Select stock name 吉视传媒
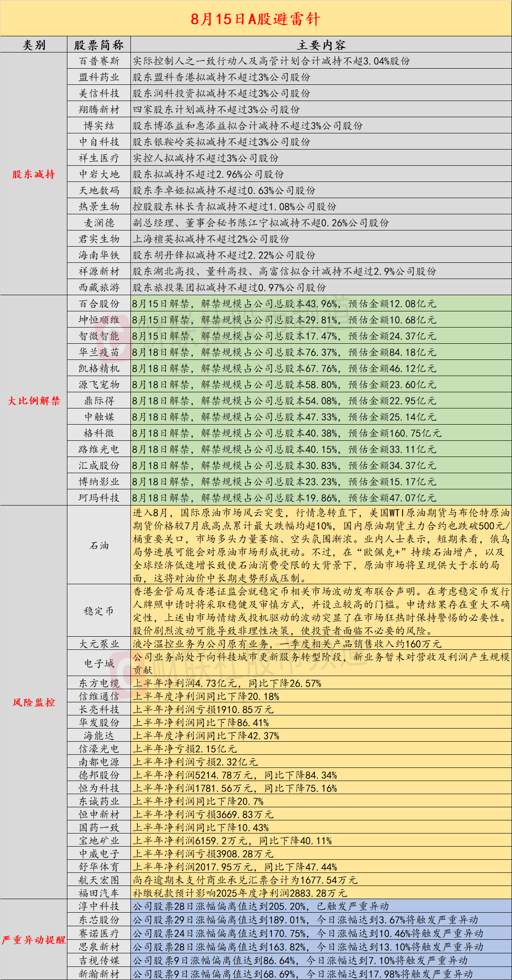 [99, 960]
